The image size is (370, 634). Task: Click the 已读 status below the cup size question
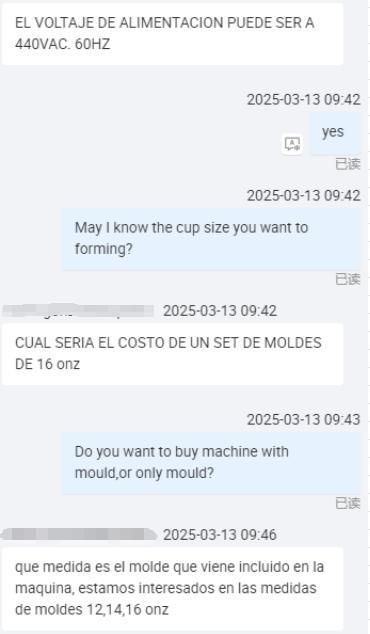tap(348, 279)
